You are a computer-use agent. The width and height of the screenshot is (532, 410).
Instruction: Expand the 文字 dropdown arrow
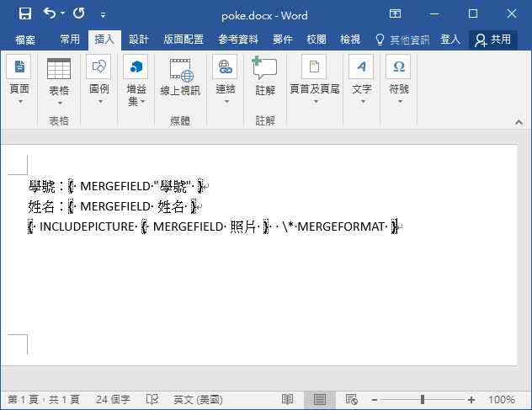(x=363, y=102)
